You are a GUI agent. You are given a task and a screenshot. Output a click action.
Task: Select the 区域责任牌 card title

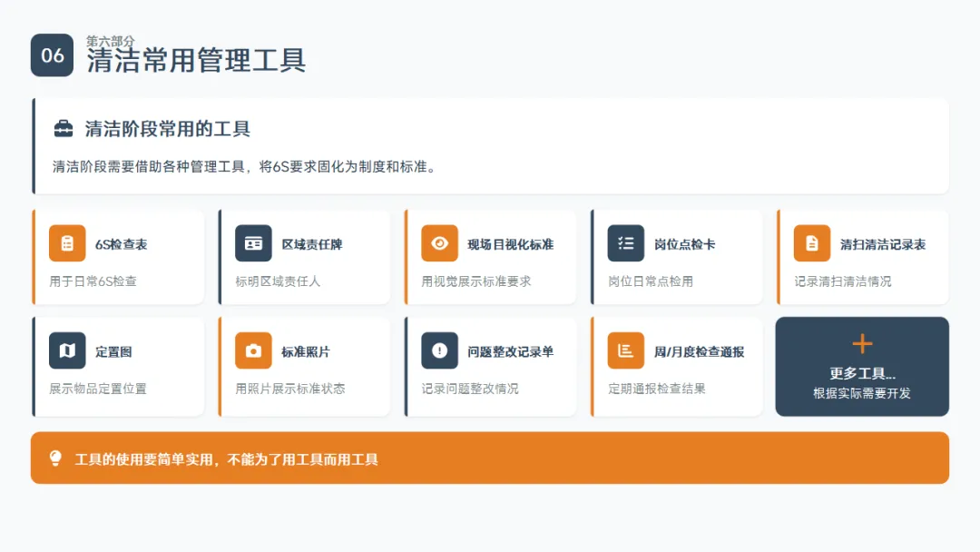312,244
